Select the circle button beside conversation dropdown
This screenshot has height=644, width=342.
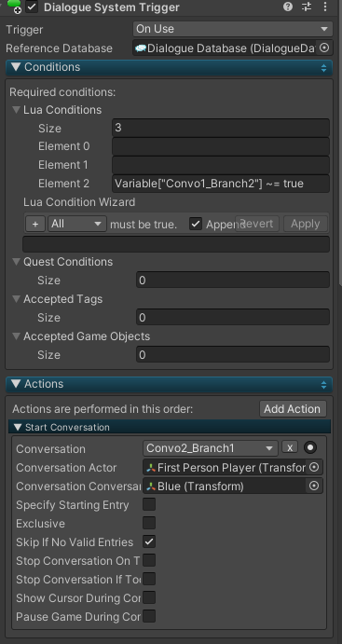[x=310, y=447]
